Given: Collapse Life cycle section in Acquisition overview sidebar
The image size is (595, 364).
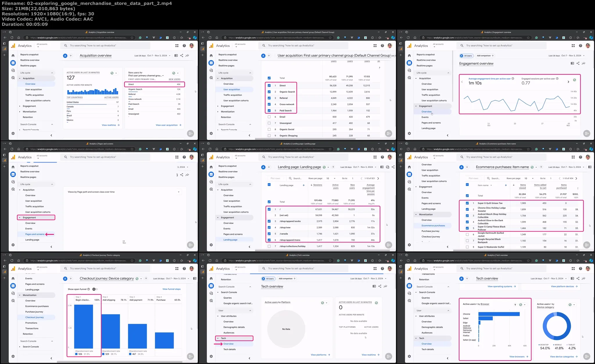Looking at the screenshot, I should pos(52,73).
